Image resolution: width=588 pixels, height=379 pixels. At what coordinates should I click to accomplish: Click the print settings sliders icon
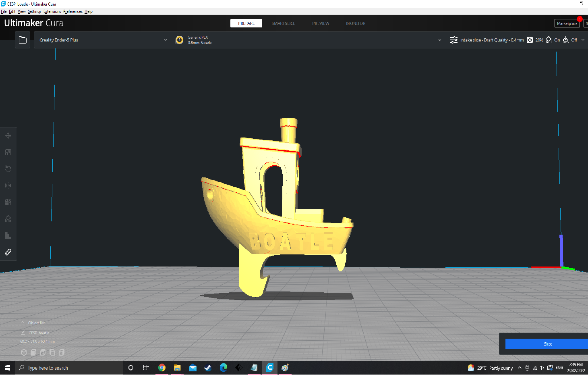453,40
